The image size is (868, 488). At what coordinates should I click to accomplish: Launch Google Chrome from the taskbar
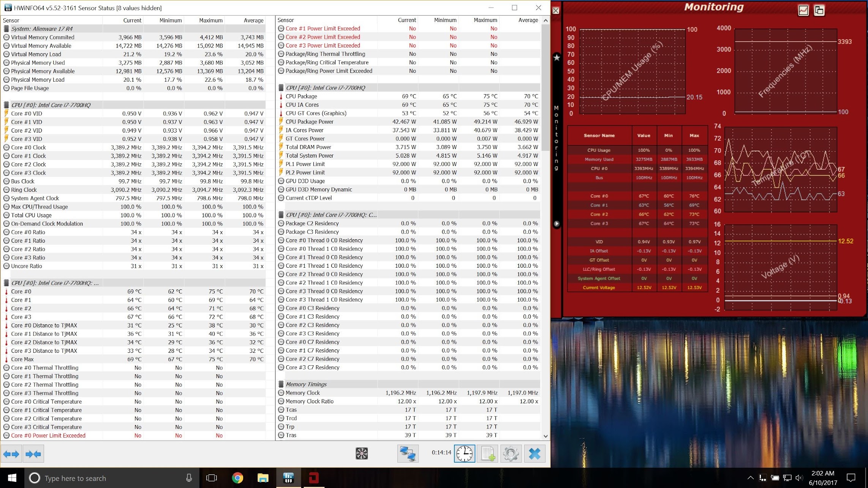click(237, 478)
